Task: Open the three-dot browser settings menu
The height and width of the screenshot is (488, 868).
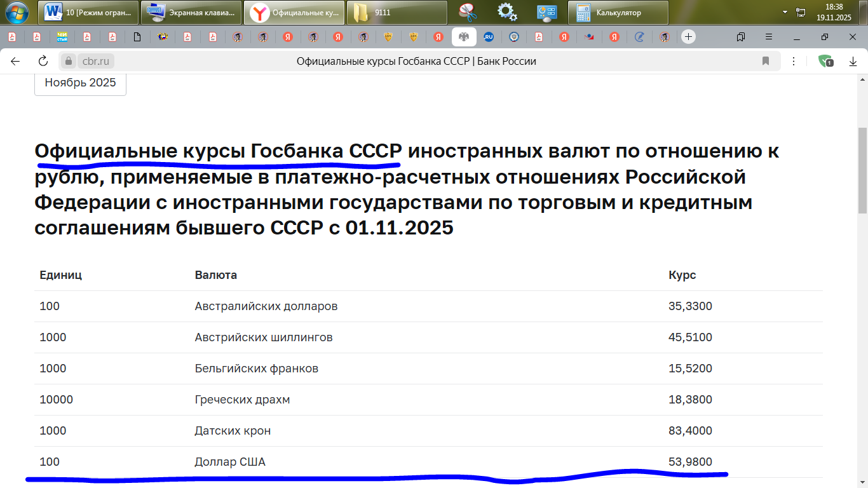Action: tap(793, 61)
